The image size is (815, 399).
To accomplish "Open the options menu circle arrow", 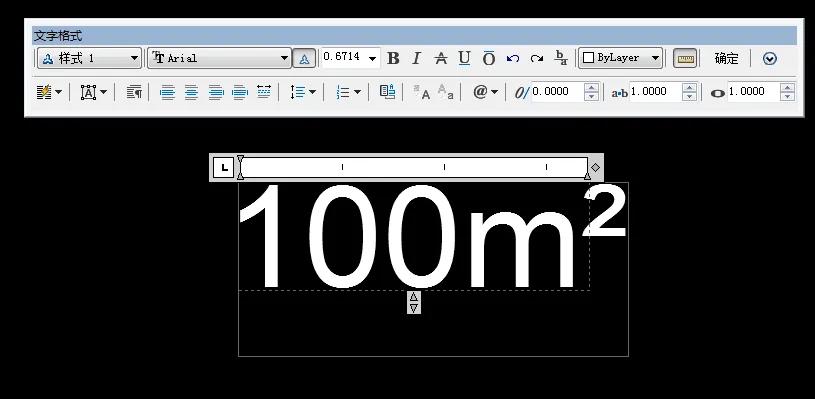I will [770, 59].
